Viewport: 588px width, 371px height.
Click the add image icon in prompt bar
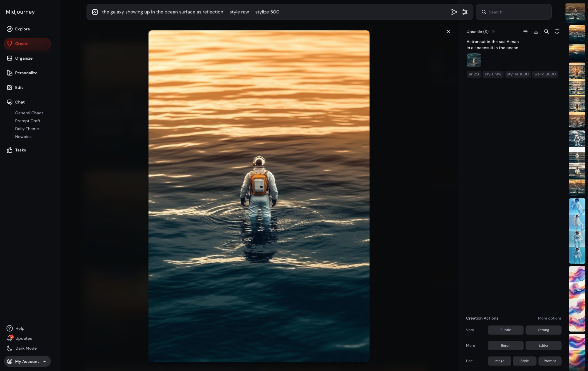(x=95, y=12)
